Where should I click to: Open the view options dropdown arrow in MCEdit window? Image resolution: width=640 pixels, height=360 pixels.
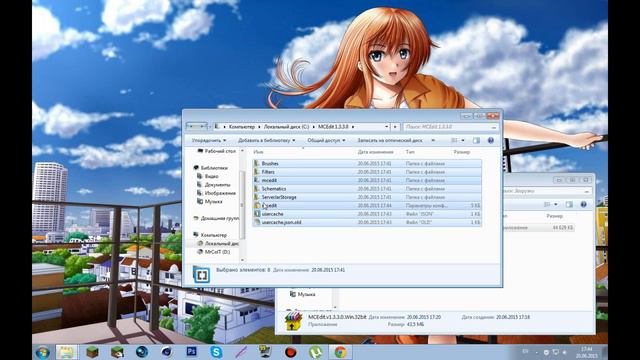click(462, 140)
